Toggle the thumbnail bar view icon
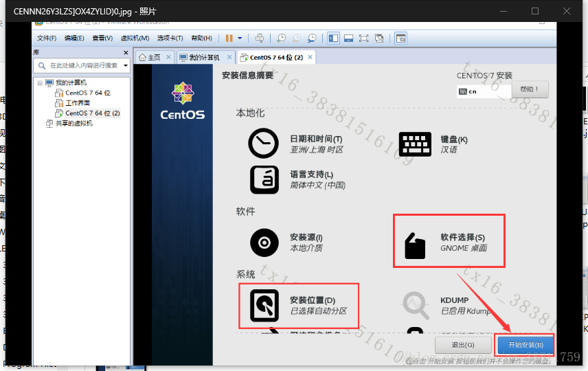Image resolution: width=588 pixels, height=371 pixels. (348, 38)
